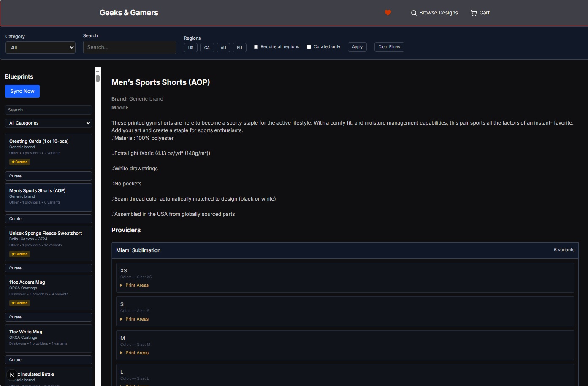
Task: Toggle the Curated only checkbox
Action: pos(309,47)
